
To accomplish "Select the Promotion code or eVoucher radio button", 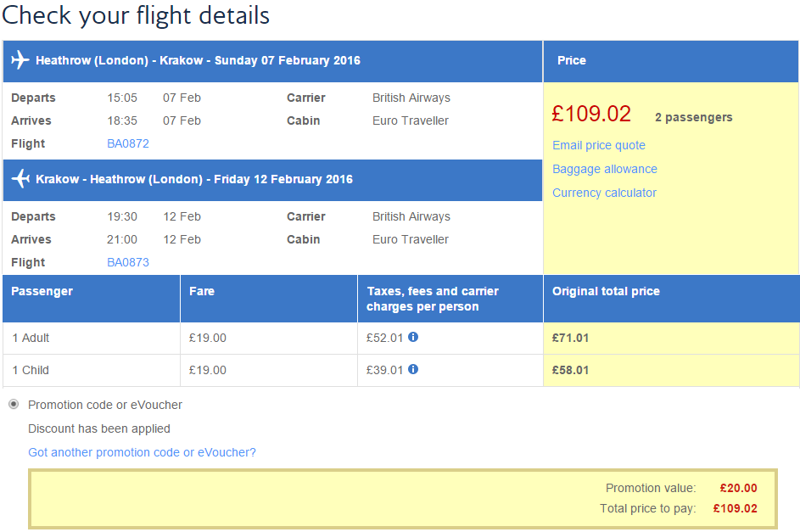I will click(x=14, y=404).
